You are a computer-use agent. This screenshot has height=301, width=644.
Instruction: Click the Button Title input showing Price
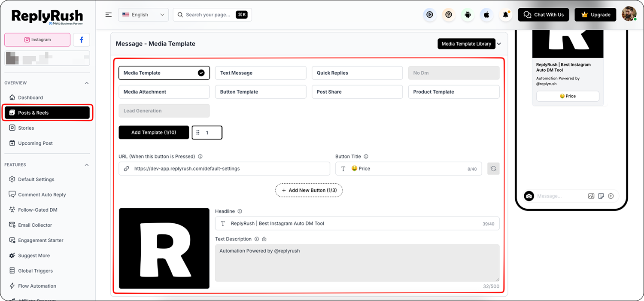pyautogui.click(x=409, y=169)
